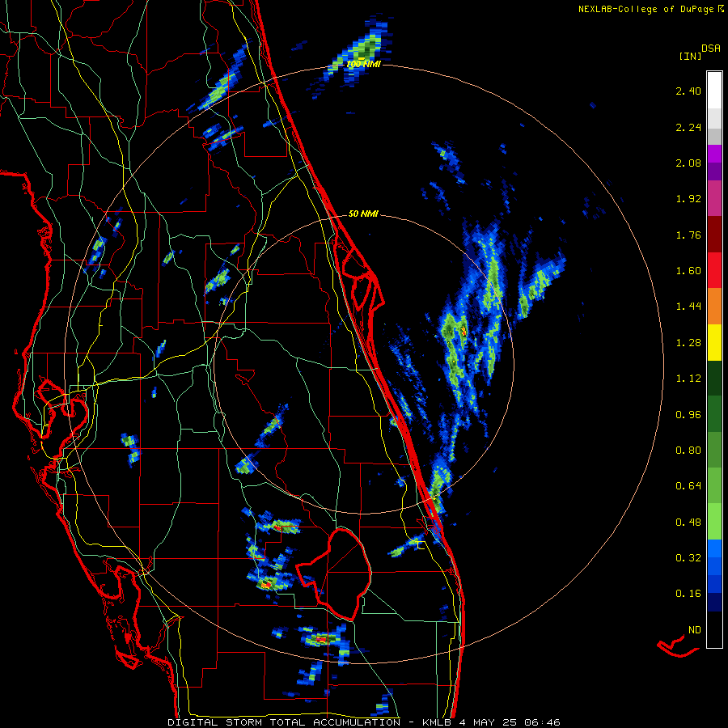The width and height of the screenshot is (728, 728).
Task: Click the [IN] units label
Action: click(690, 56)
